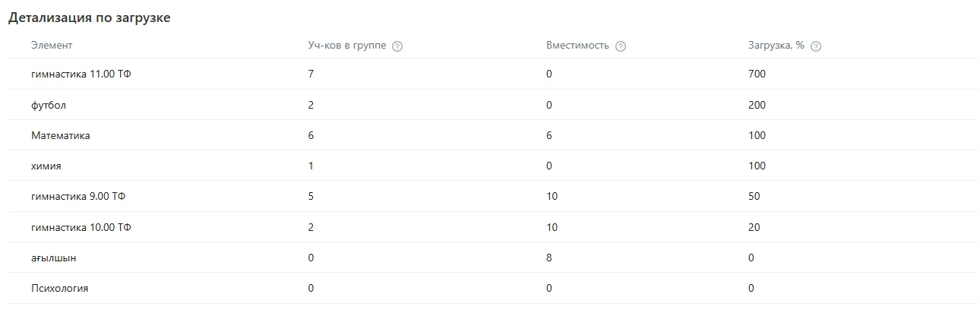Select row гимнастика 11.00 ТФ

[493, 74]
